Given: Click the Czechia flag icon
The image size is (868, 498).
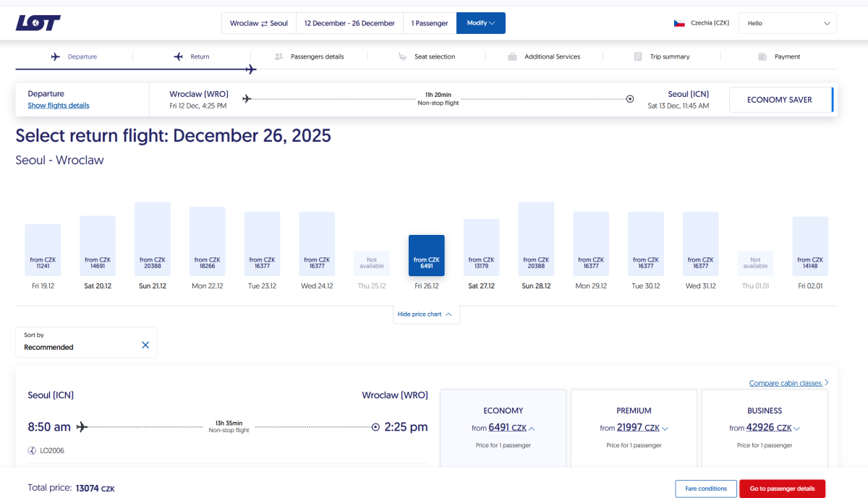Looking at the screenshot, I should coord(679,23).
